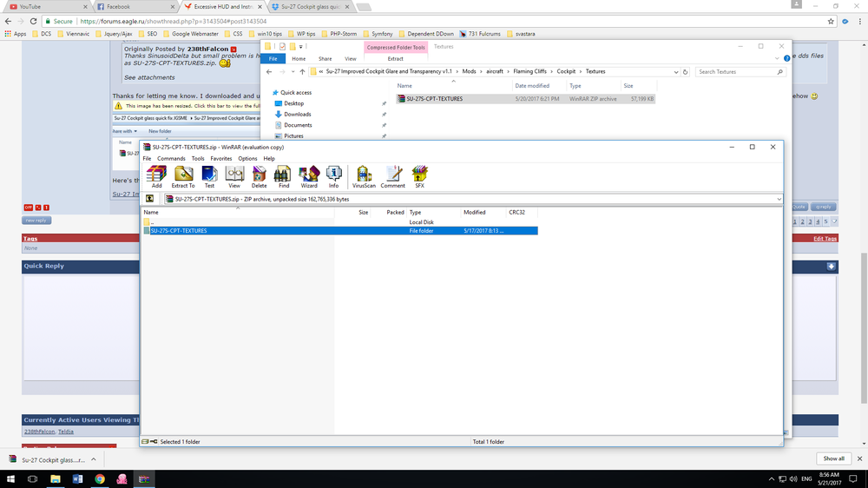Open Share with dropdown in forum image

click(x=124, y=131)
